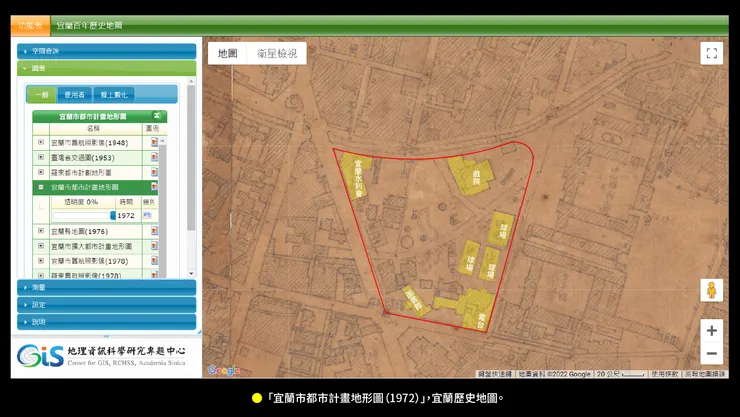This screenshot has height=417, width=740.
Task: Expand the 測量 accordion section
Action: tap(107, 287)
